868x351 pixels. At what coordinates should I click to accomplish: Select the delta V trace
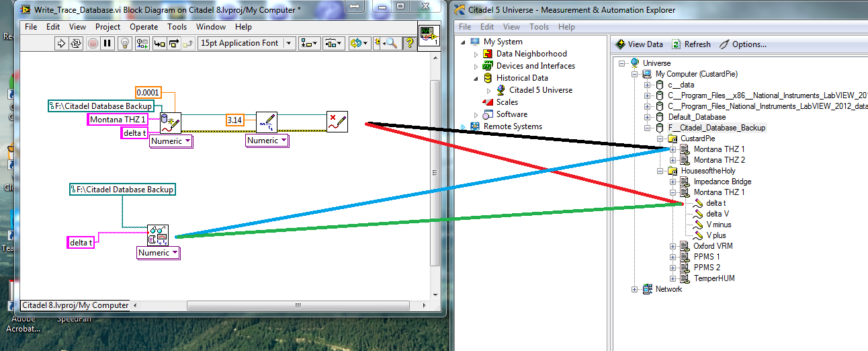[x=718, y=214]
